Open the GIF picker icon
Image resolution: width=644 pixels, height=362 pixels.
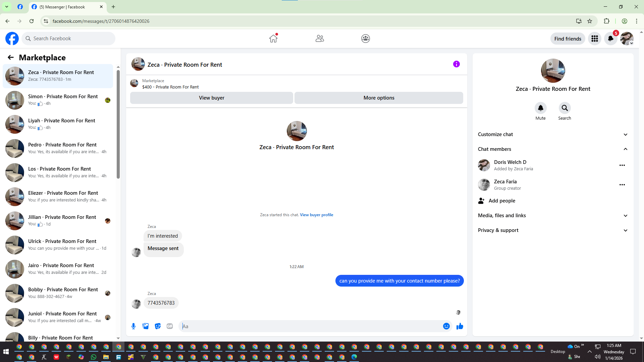tap(170, 326)
